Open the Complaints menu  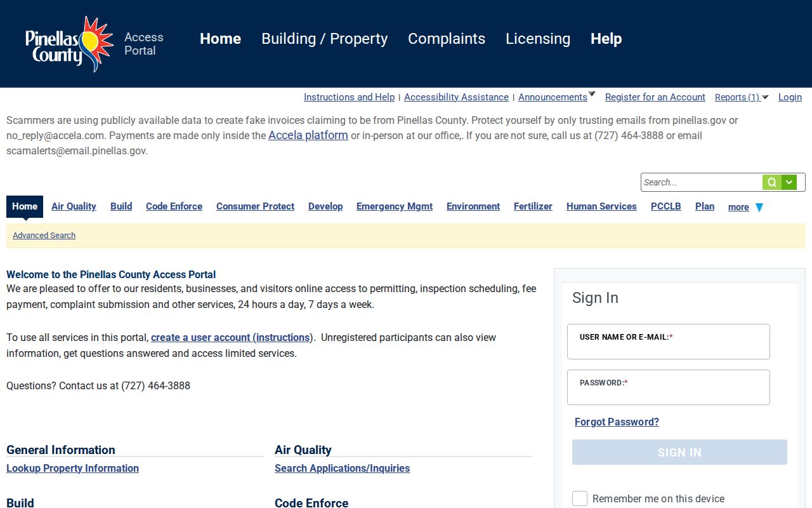[x=447, y=39]
